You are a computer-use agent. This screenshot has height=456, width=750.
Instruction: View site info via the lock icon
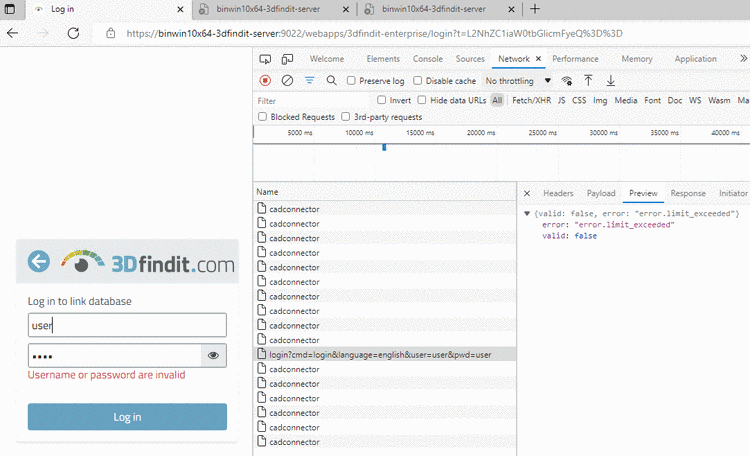110,33
